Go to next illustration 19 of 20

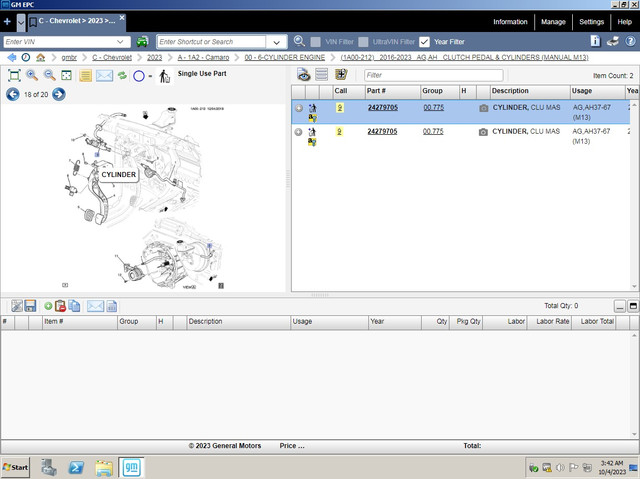pos(59,94)
